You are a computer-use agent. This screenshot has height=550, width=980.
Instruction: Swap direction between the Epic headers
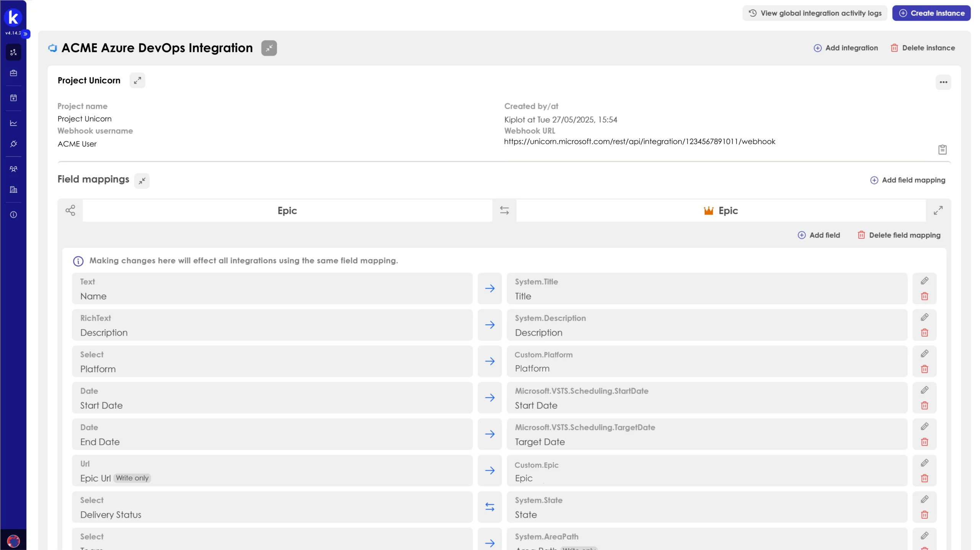pos(504,210)
